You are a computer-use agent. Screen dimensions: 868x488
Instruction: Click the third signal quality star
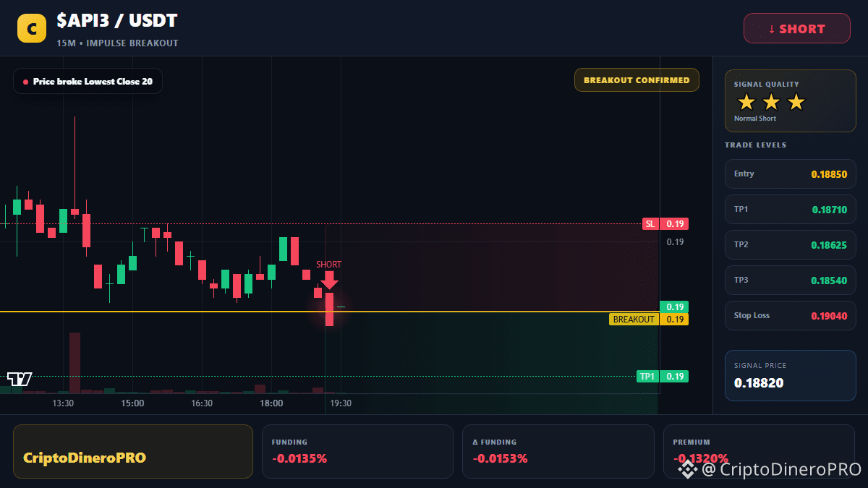click(x=796, y=102)
